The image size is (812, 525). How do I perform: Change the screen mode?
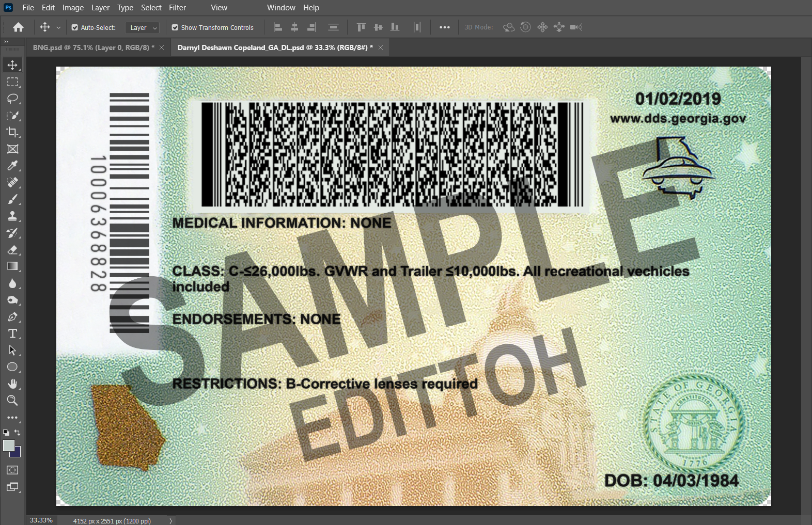coord(12,487)
